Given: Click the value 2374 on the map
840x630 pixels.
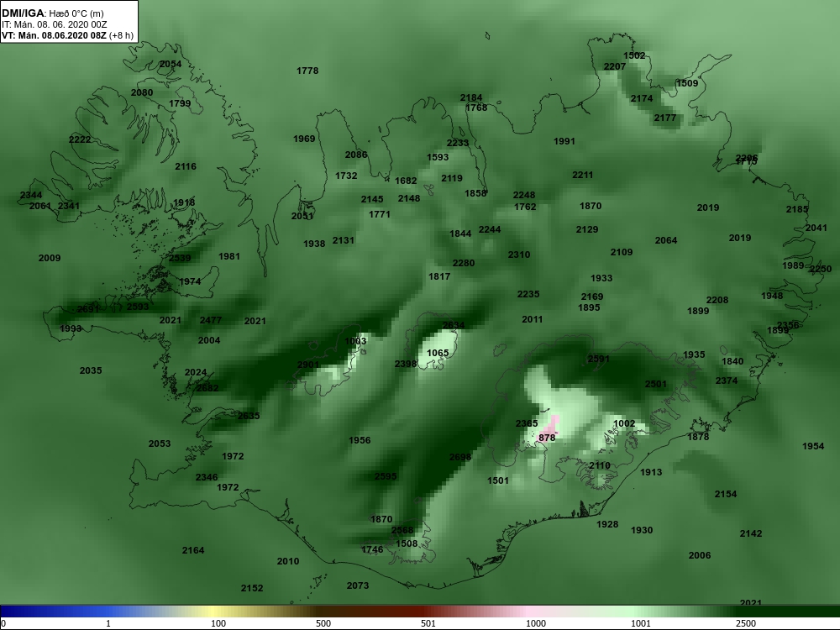Looking at the screenshot, I should point(727,381).
